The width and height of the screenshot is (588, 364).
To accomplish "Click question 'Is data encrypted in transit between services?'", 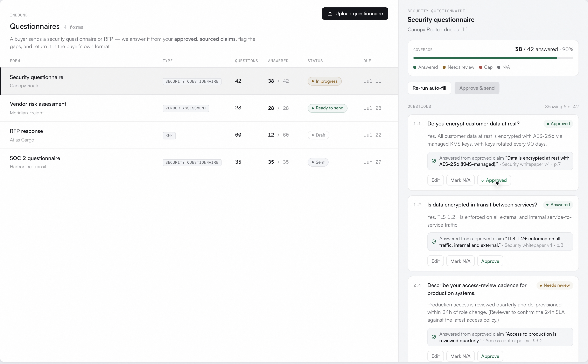I will click(x=482, y=205).
